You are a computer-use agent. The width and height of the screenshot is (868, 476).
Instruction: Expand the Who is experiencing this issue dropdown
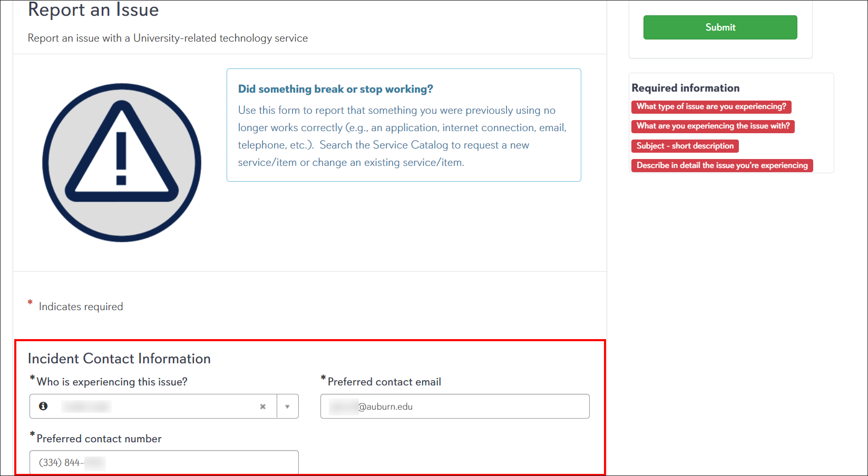[x=288, y=406]
